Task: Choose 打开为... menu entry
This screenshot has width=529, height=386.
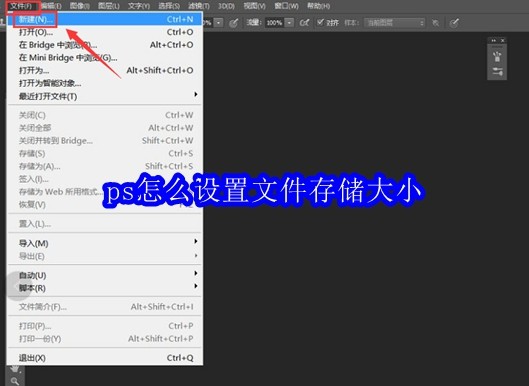Action: click(105, 71)
